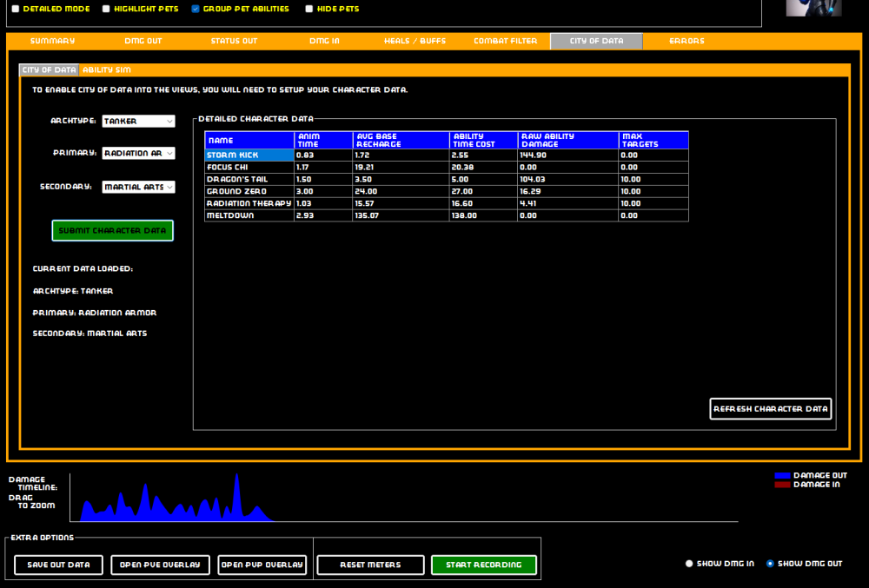Open the Primary powerset dropdown

coord(138,153)
